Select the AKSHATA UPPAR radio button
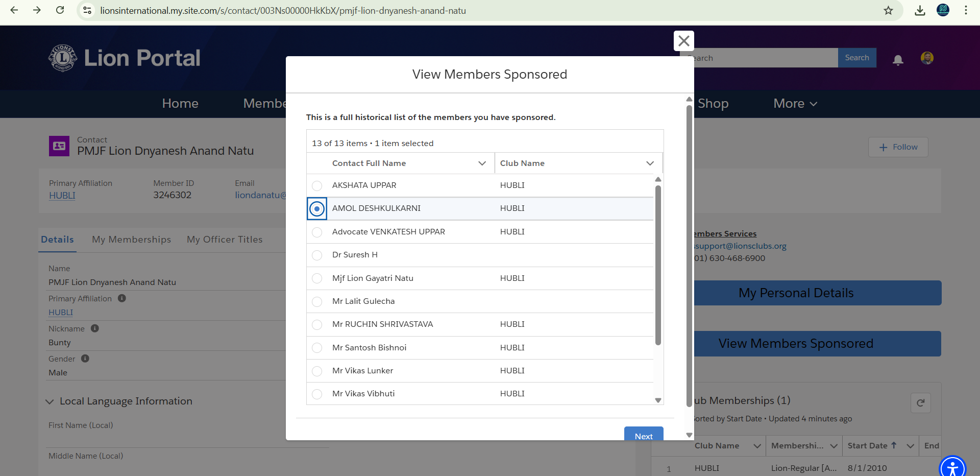Viewport: 980px width, 476px height. pyautogui.click(x=317, y=185)
